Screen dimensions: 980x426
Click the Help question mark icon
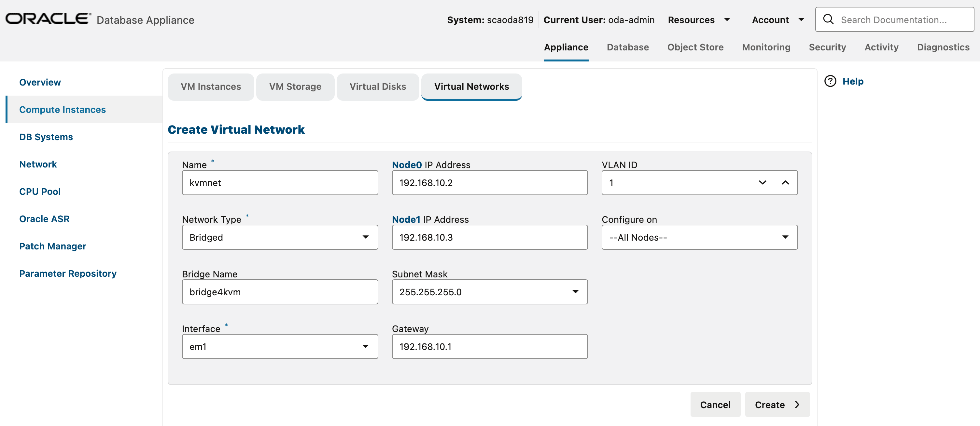point(830,81)
